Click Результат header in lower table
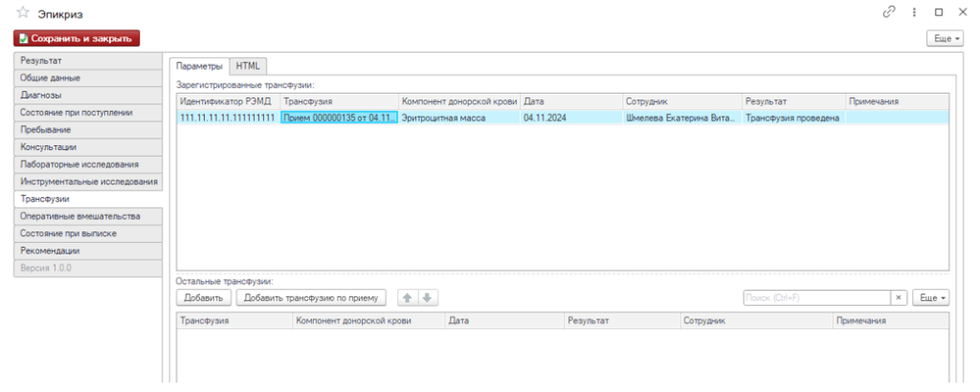Viewport: 980px width, 392px height. (622, 320)
